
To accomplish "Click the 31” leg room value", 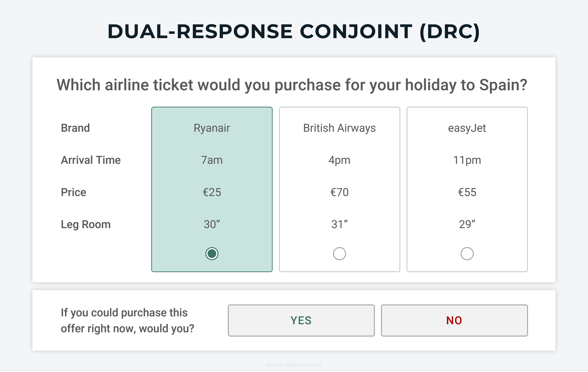I will point(339,224).
